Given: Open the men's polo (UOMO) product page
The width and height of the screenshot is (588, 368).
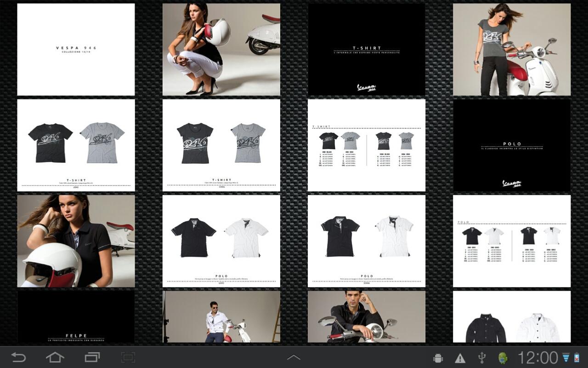Looking at the screenshot, I should pyautogui.click(x=221, y=241).
